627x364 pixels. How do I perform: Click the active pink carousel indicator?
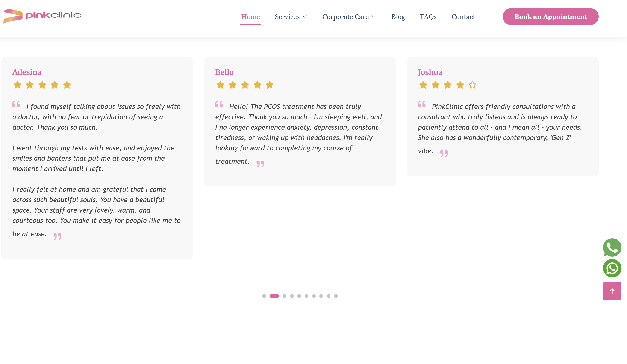tap(274, 296)
